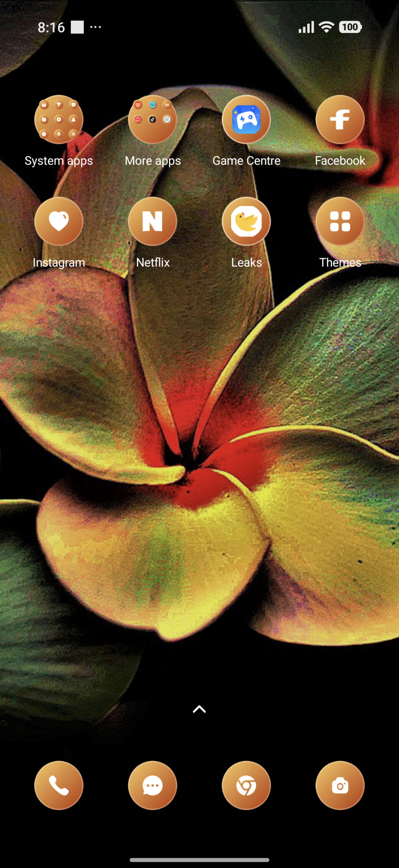
Task: Tap the clock showing 8:16
Action: coord(51,27)
